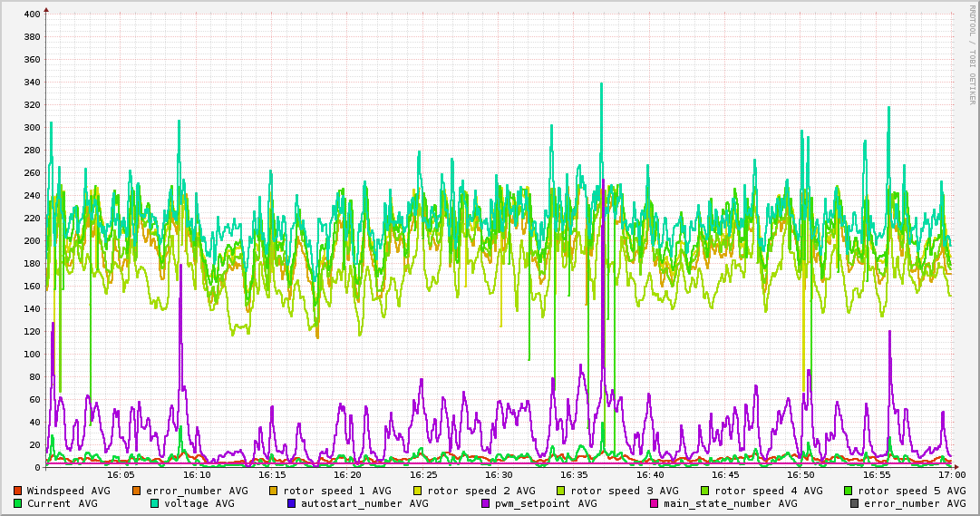Click the red Windspeed AVG legend swatch
The height and width of the screenshot is (516, 980).
17,491
